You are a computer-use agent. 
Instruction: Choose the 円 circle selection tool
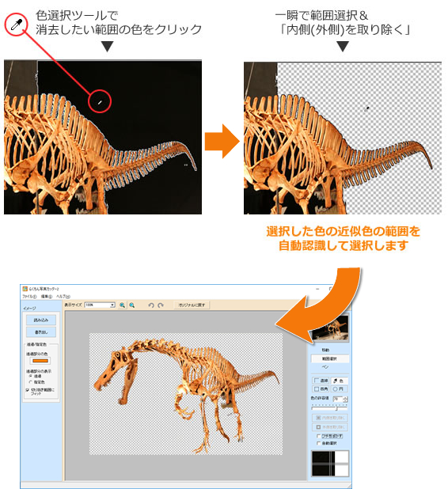[x=339, y=389]
